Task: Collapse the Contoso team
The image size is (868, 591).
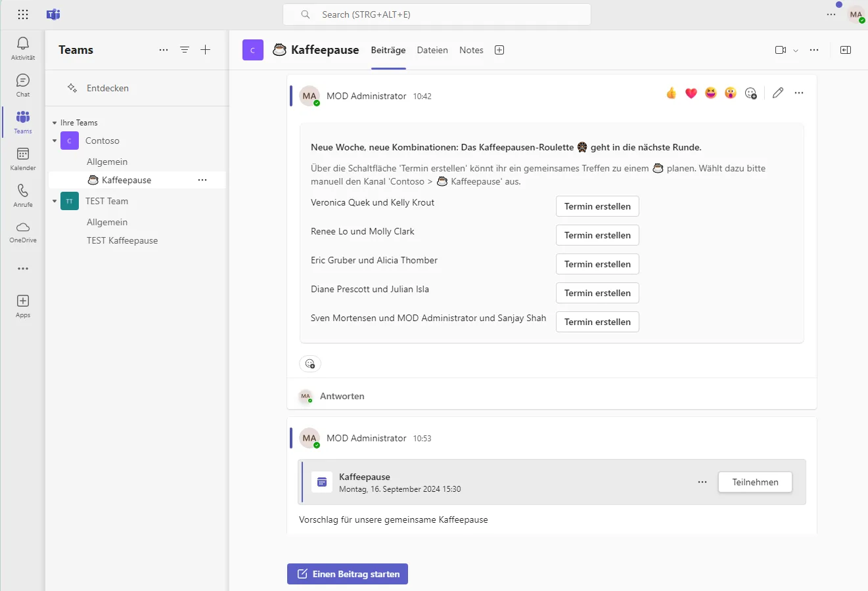Action: tap(55, 141)
